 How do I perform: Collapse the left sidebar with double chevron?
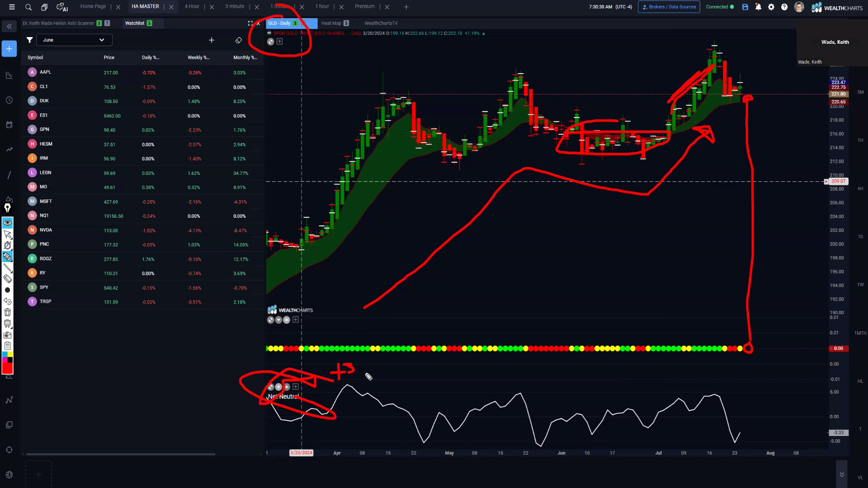pos(9,27)
